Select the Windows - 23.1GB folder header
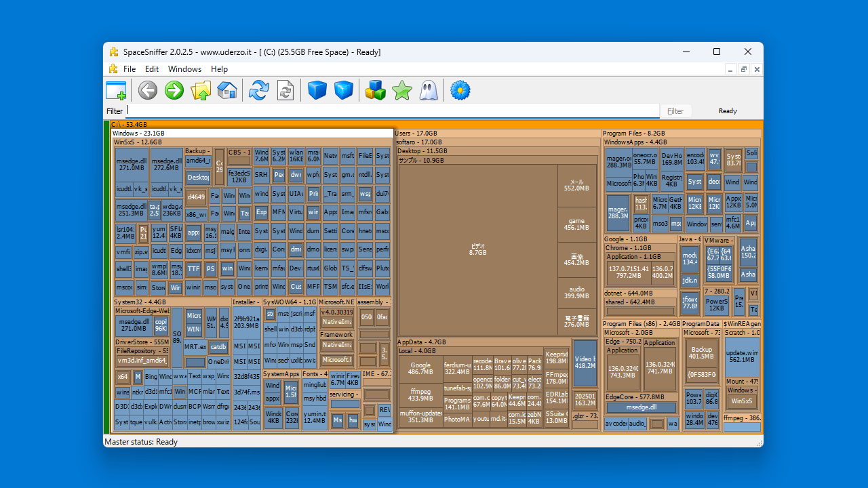Image resolution: width=868 pixels, height=488 pixels. point(252,134)
